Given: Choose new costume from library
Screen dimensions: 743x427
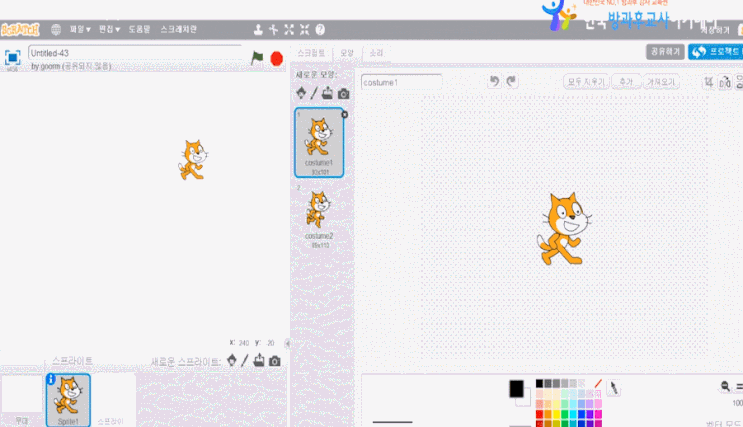Looking at the screenshot, I should click(x=301, y=93).
